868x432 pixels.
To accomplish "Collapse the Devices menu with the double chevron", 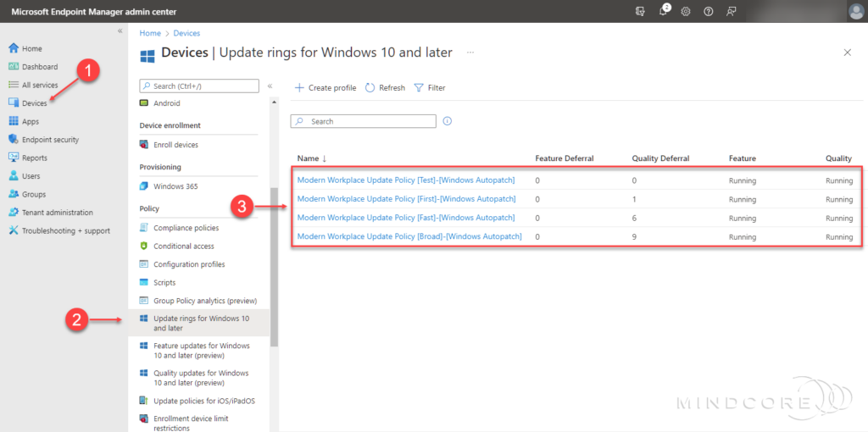I will (x=270, y=86).
